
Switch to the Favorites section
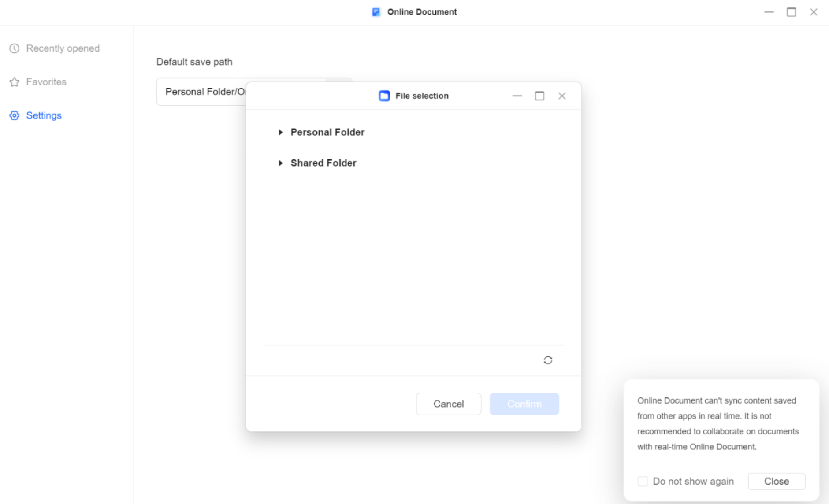click(46, 82)
